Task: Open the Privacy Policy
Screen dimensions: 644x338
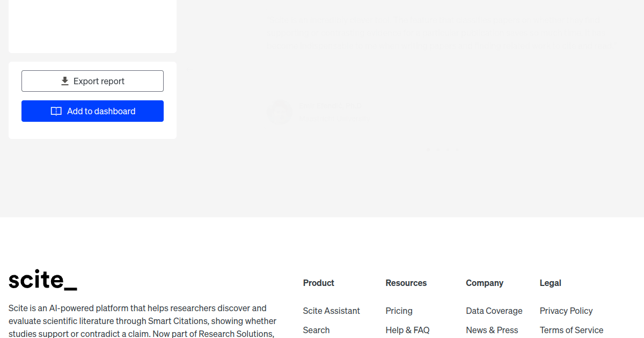Action: (x=566, y=311)
